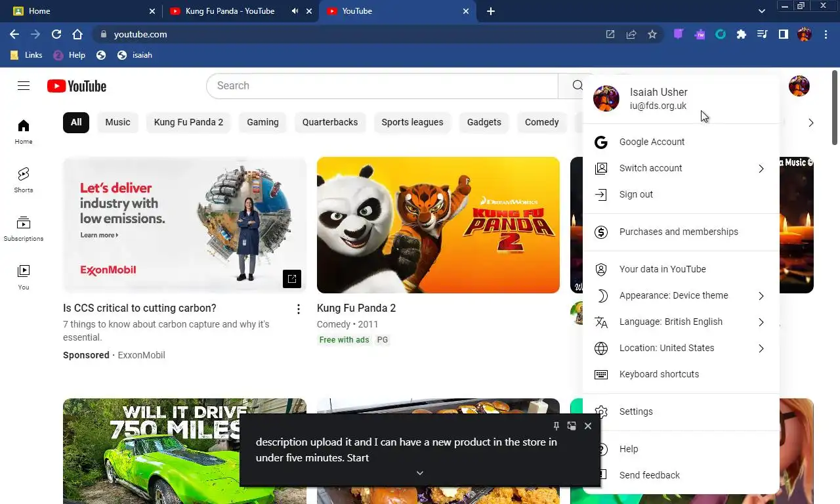Expand Language: British English option
Image resolution: width=840 pixels, height=504 pixels.
coord(681,322)
